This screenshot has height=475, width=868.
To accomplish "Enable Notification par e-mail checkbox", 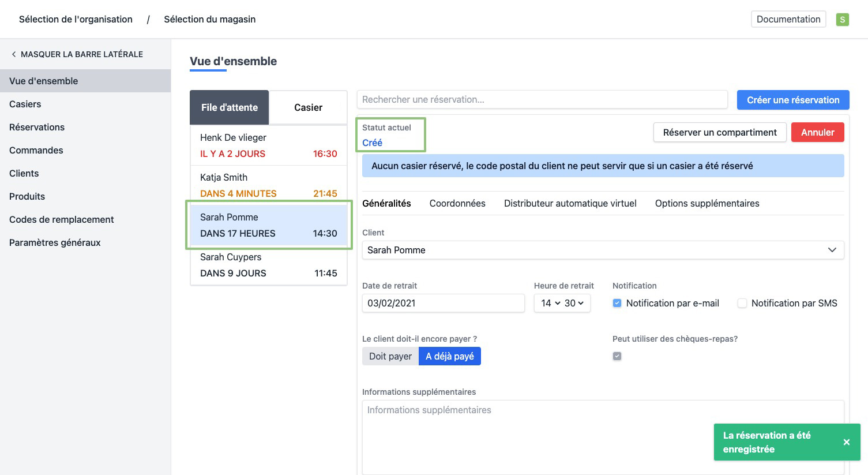I will click(617, 303).
